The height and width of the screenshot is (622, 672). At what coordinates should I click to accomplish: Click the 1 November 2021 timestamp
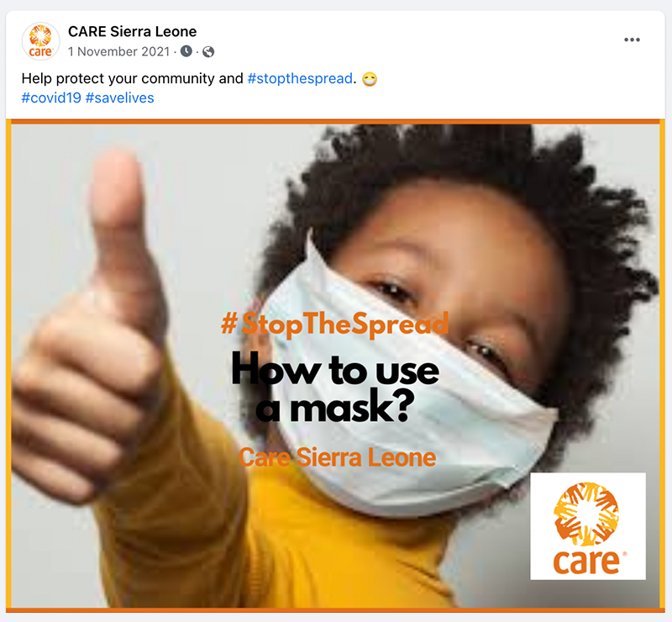(x=118, y=51)
